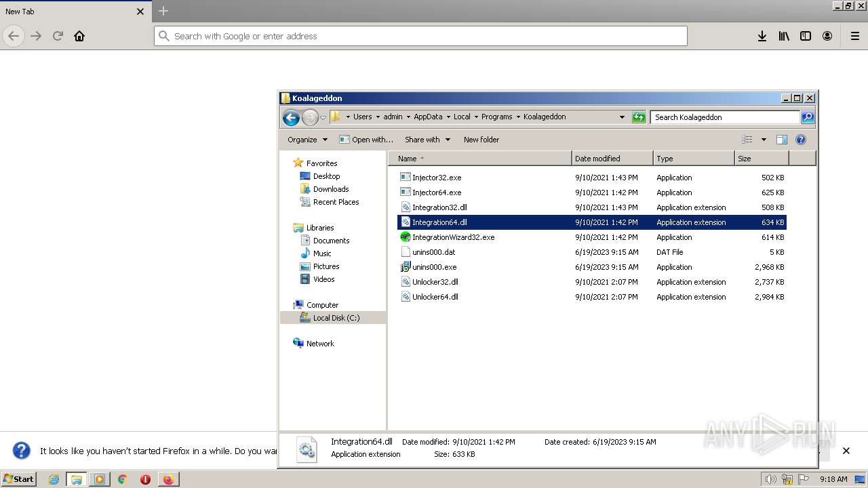The height and width of the screenshot is (488, 868).
Task: Select unins000.exe uninstaller file
Action: coord(434,267)
